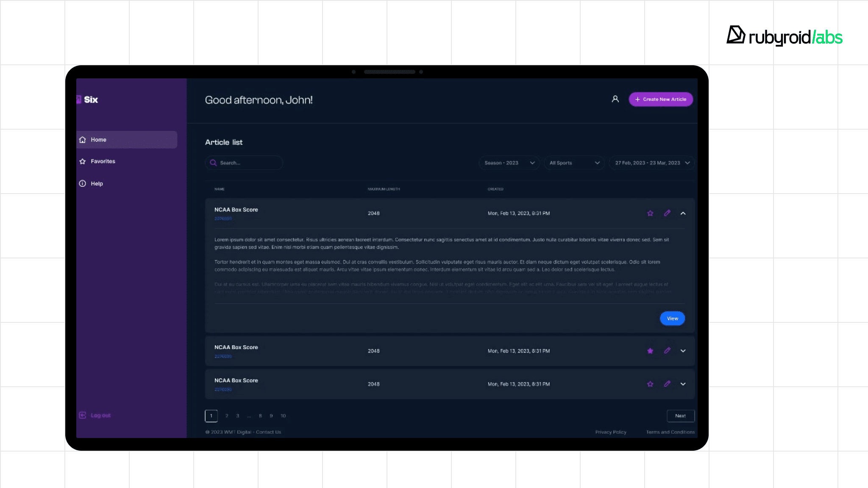Open the date range picker dropdown
This screenshot has width=868, height=488.
(x=652, y=163)
